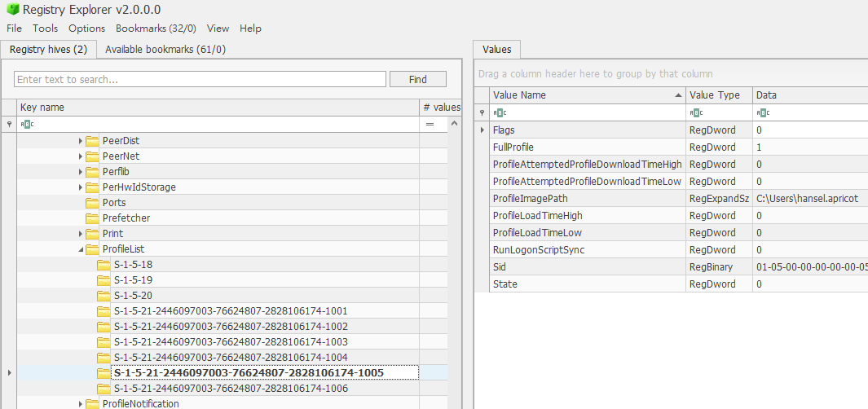The width and height of the screenshot is (868, 409).
Task: Expand the Print key
Action: (x=81, y=234)
